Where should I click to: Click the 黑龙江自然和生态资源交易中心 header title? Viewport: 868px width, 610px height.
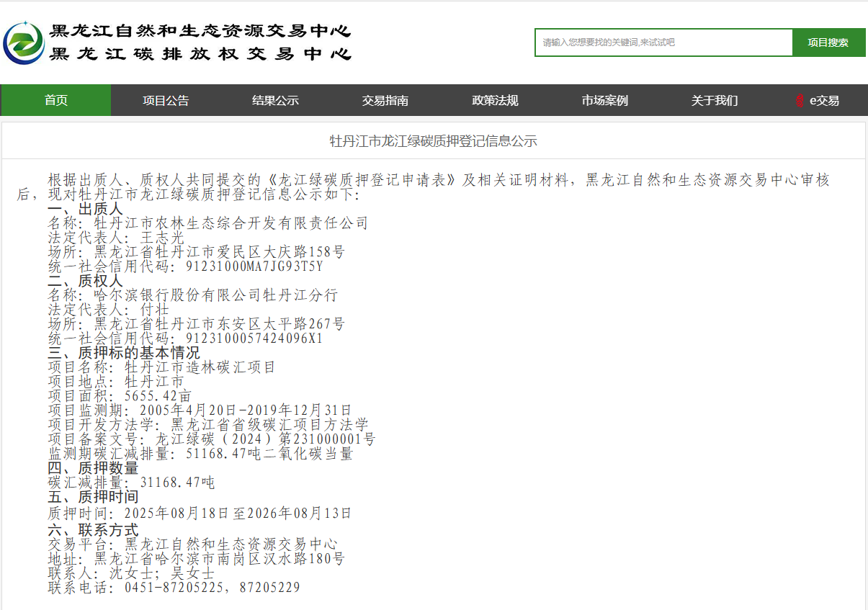pyautogui.click(x=200, y=31)
